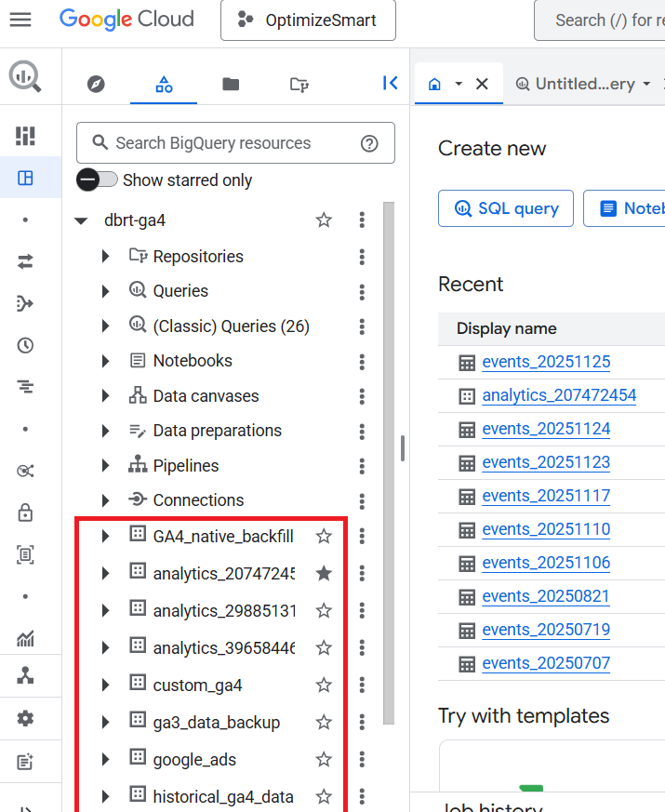Open the monitoring chart icon in sidebar

[25, 638]
